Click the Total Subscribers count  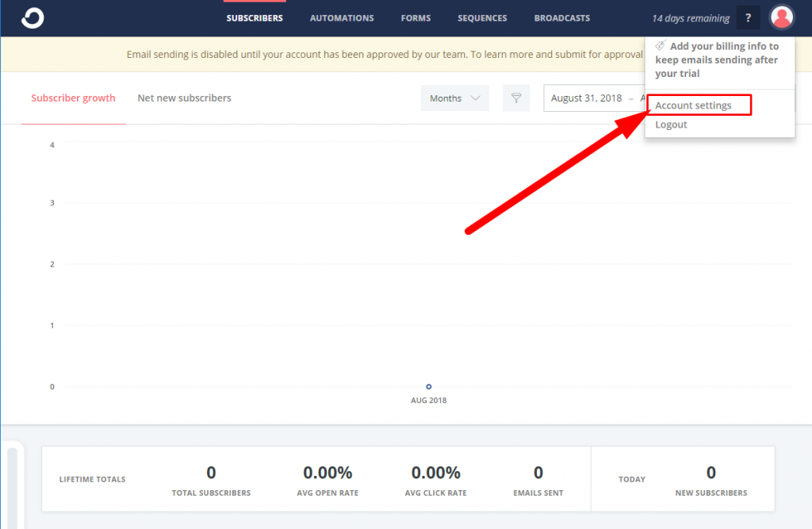click(x=211, y=473)
